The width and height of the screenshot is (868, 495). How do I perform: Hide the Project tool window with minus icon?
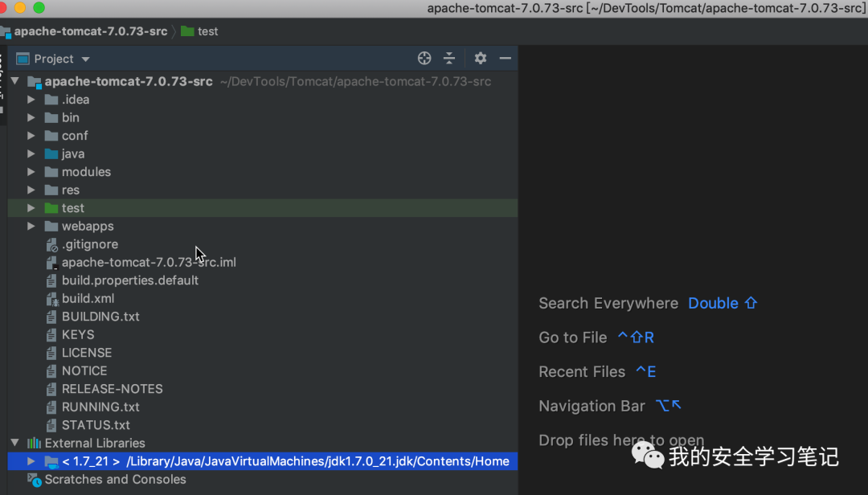point(505,58)
